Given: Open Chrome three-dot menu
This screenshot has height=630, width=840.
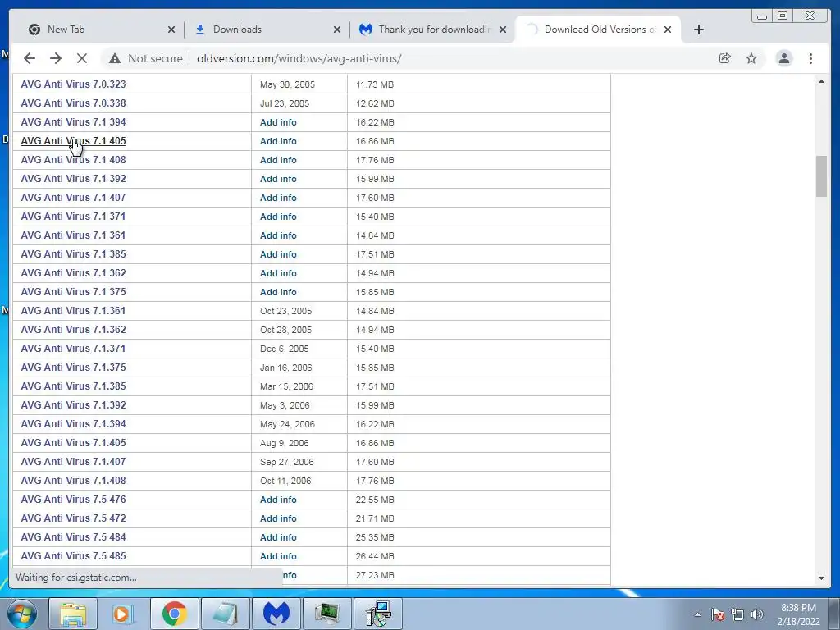Looking at the screenshot, I should point(810,58).
